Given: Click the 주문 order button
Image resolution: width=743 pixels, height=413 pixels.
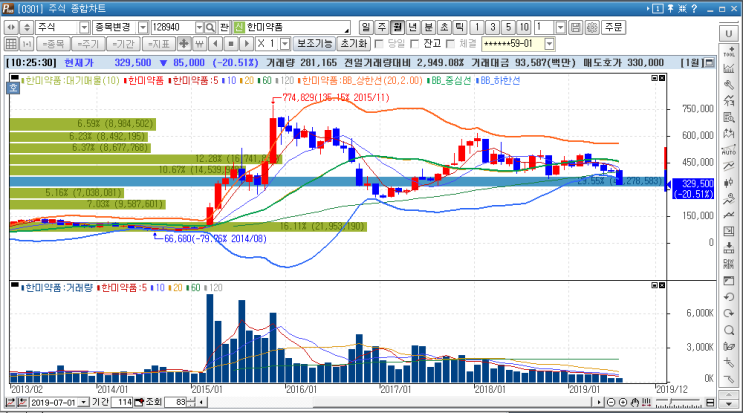Looking at the screenshot, I should click(x=614, y=27).
